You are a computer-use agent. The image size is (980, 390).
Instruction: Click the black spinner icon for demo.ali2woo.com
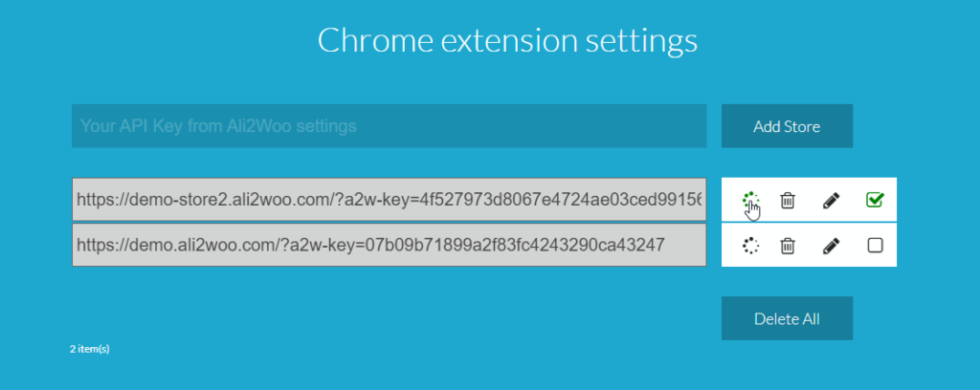[x=750, y=246]
